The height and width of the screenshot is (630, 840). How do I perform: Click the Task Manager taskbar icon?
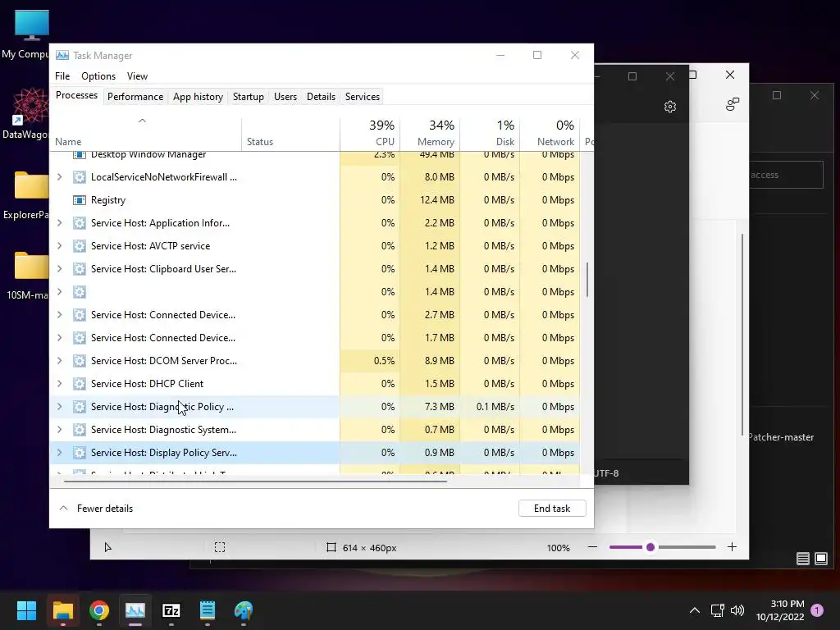click(x=135, y=610)
